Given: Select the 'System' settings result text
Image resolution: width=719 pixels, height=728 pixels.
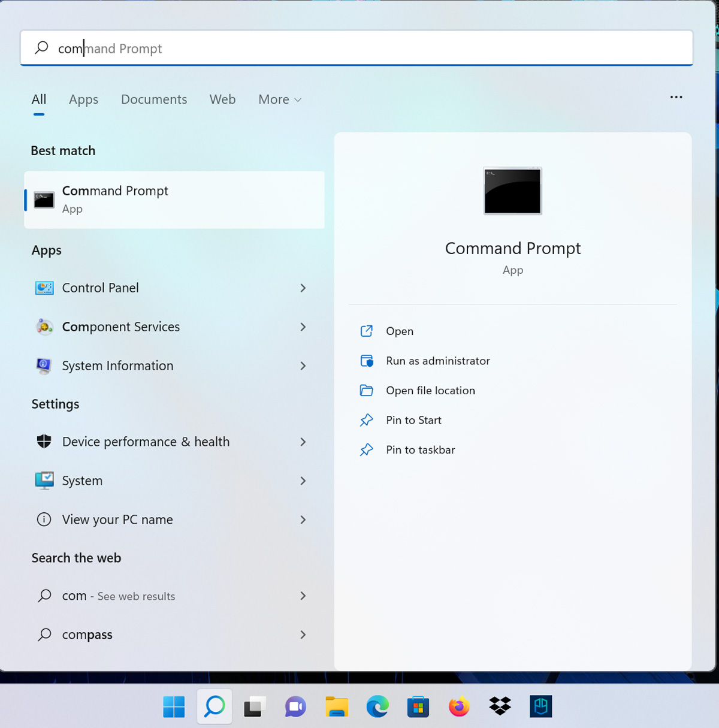Looking at the screenshot, I should 83,481.
